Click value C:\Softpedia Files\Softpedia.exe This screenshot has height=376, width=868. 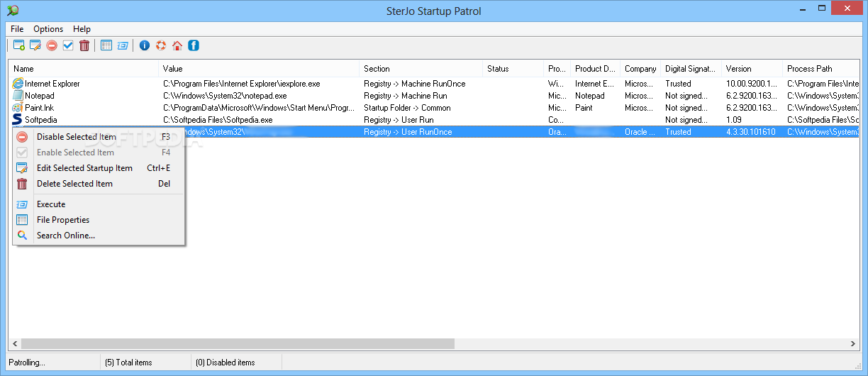pos(218,120)
